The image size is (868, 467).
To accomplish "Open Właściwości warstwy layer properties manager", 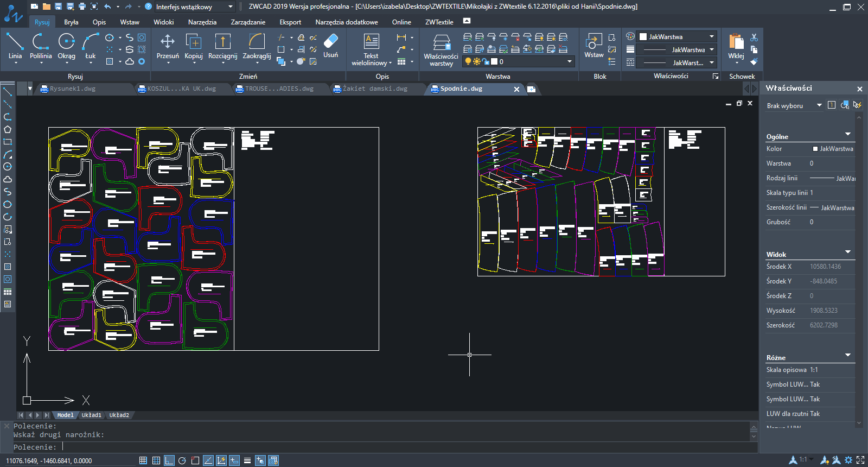I will (441, 50).
